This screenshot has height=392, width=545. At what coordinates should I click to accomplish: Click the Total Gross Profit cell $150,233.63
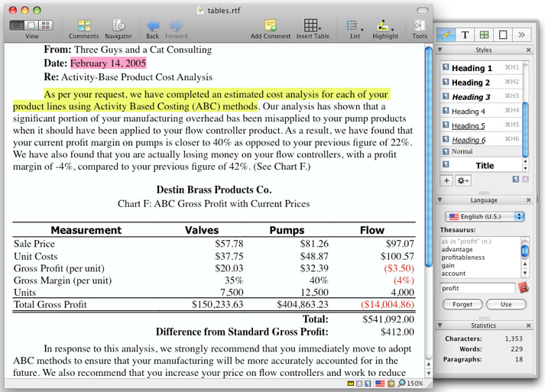(x=218, y=304)
